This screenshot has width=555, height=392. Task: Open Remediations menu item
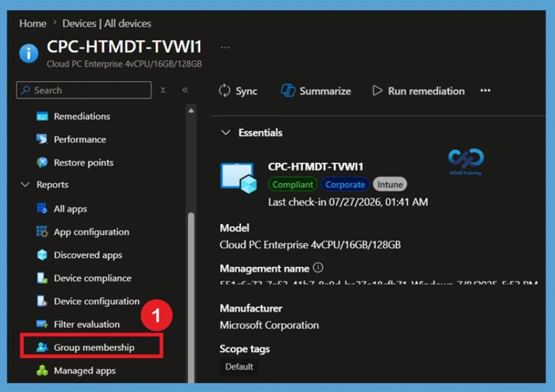82,116
